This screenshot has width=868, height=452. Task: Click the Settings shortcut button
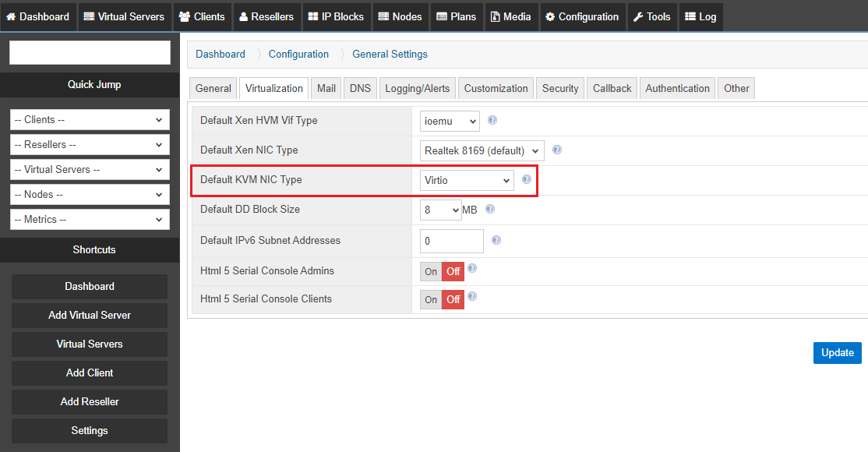pos(90,430)
